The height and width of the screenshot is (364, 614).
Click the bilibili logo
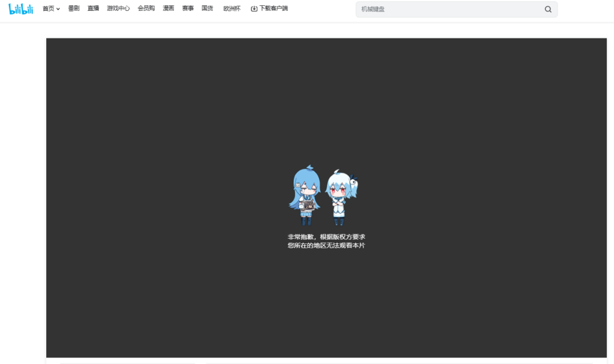coord(21,9)
